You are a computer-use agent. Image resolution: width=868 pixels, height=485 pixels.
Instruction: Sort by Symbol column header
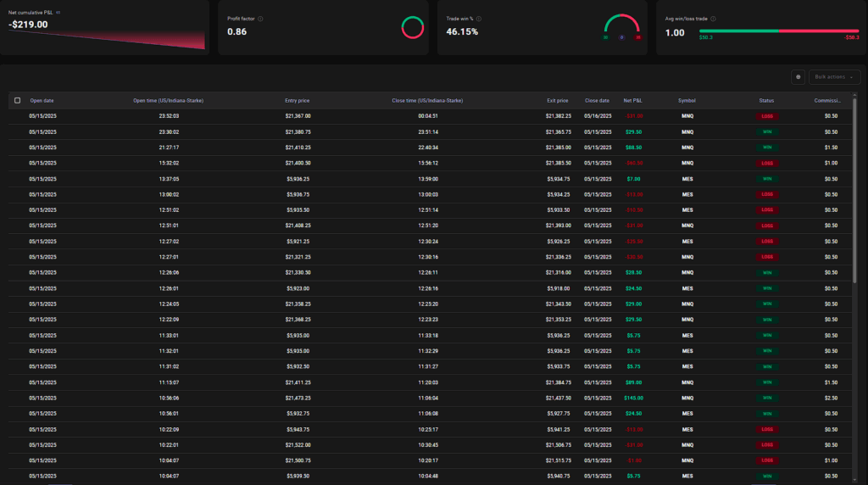(x=687, y=101)
